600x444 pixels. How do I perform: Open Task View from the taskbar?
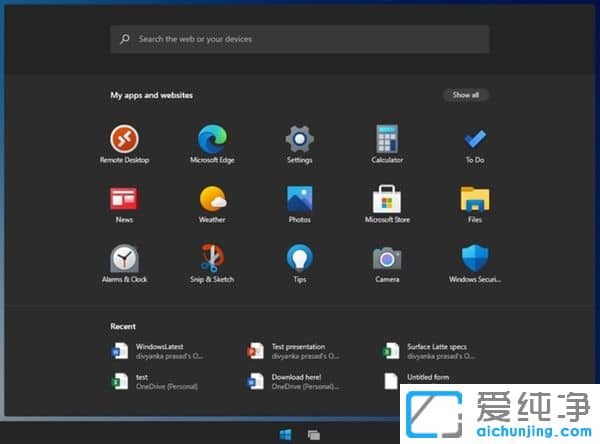pos(314,434)
